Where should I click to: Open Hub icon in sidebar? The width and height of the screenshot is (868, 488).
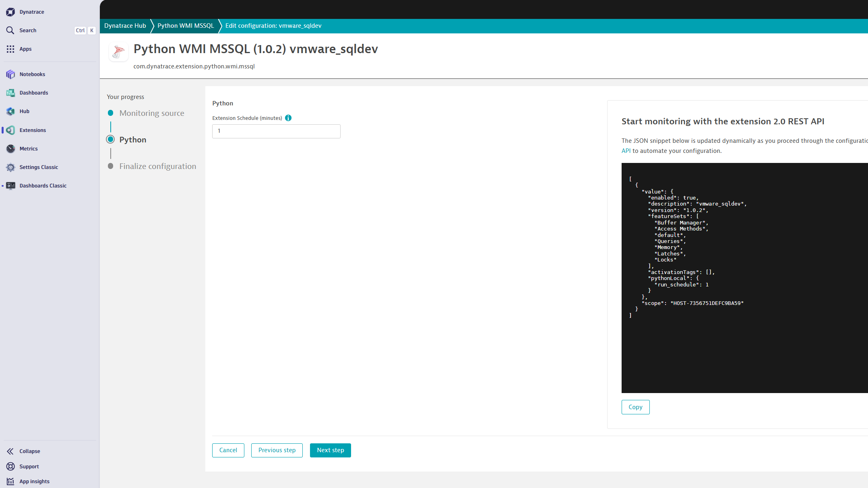click(10, 111)
